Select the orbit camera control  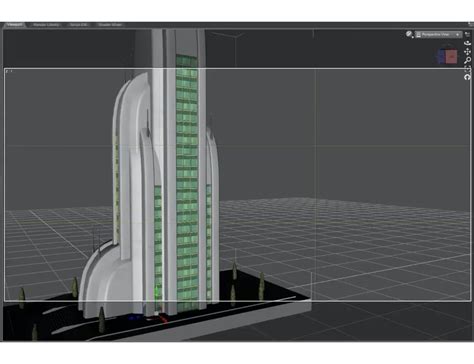468,43
